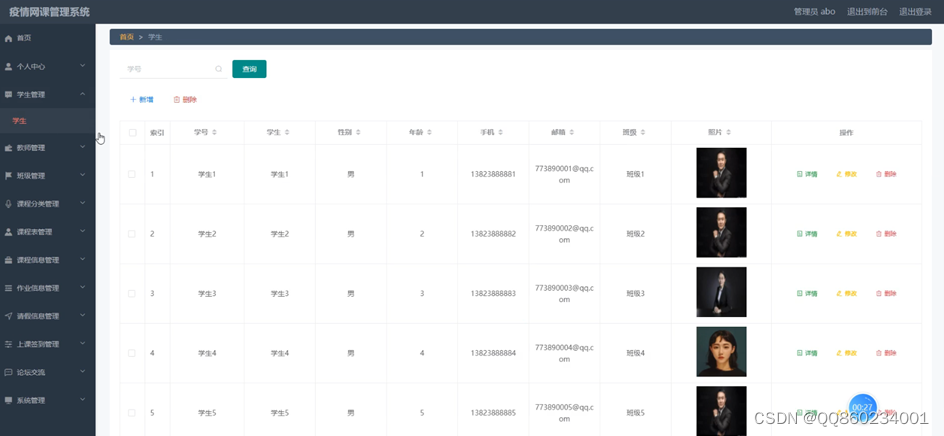Click the home icon beside 首页 in sidebar
Screen dimensions: 944x436
8,38
